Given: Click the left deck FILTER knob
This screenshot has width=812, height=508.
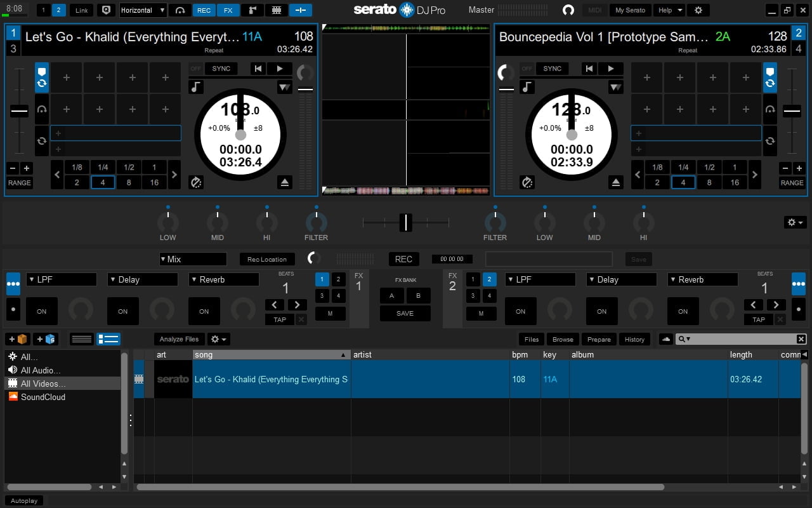Looking at the screenshot, I should click(316, 222).
